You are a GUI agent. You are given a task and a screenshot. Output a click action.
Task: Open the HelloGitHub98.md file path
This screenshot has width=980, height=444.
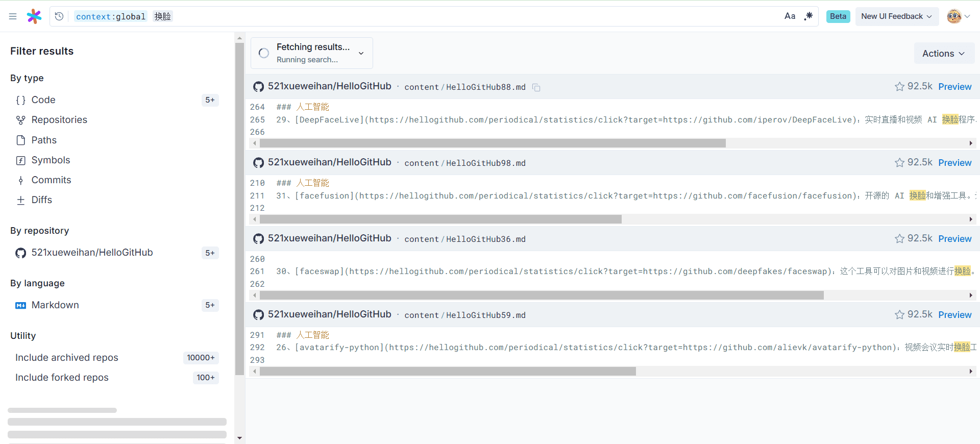(464, 163)
